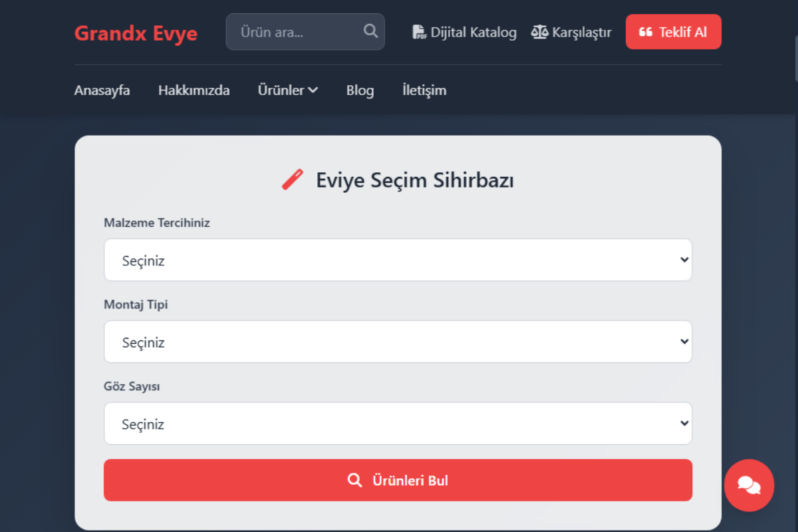Open the Göz Sayısı dropdown

tap(398, 423)
